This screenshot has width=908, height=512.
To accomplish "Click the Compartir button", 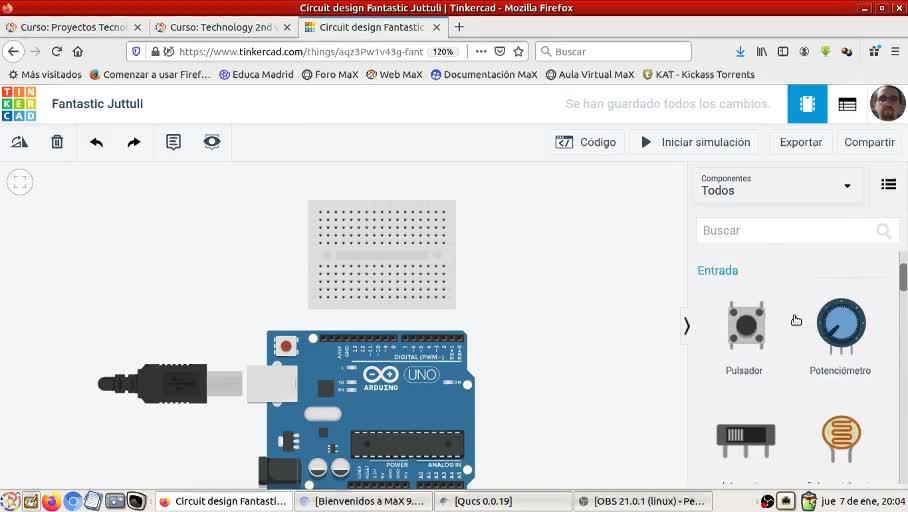I will pyautogui.click(x=869, y=142).
